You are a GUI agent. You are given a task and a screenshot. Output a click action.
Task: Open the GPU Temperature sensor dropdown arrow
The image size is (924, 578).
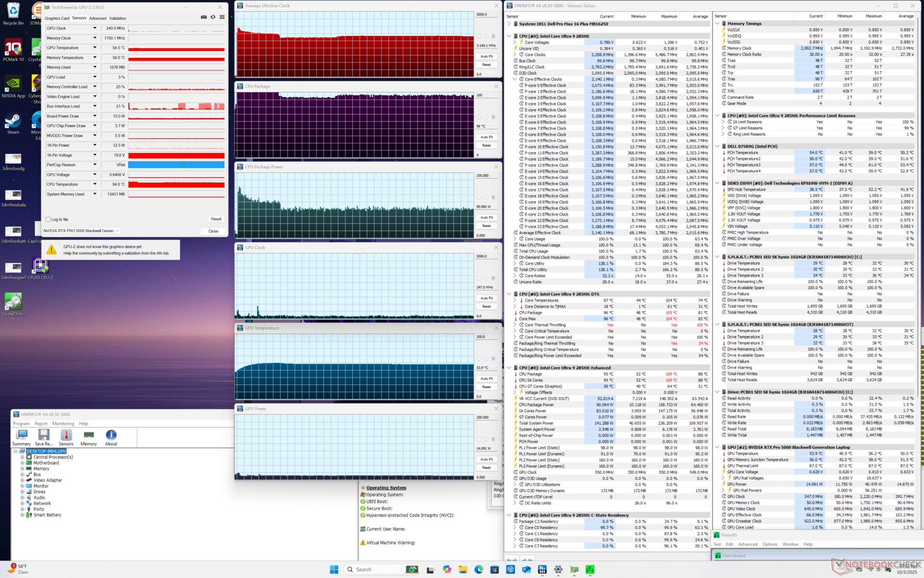pos(95,48)
